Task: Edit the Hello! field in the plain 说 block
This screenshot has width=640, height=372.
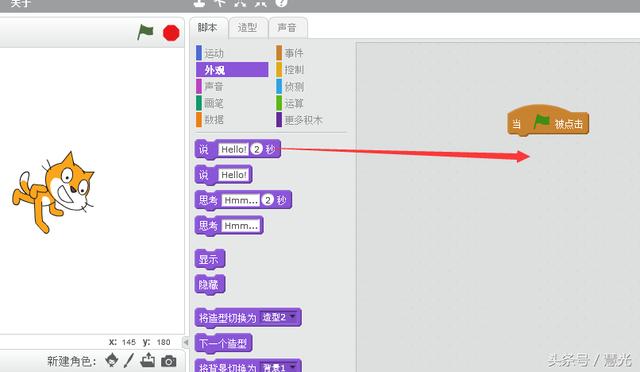Action: (x=233, y=175)
